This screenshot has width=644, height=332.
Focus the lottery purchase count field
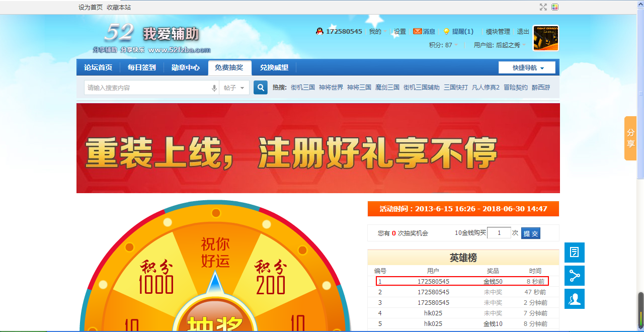pos(499,233)
